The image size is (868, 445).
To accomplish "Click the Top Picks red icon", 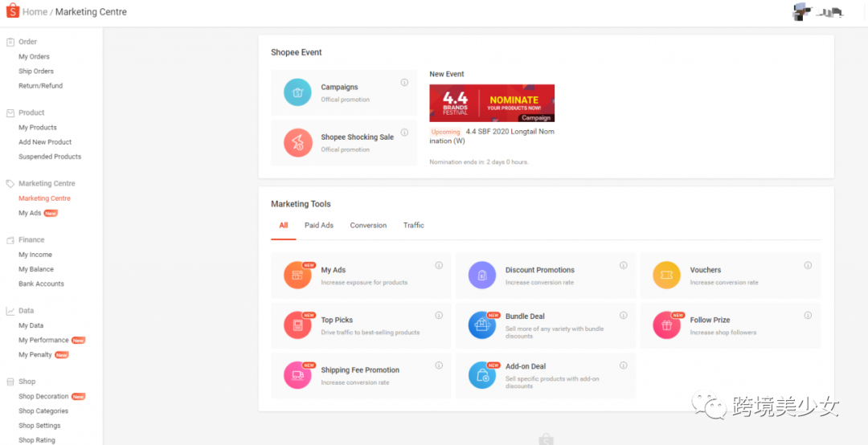I will (x=298, y=325).
